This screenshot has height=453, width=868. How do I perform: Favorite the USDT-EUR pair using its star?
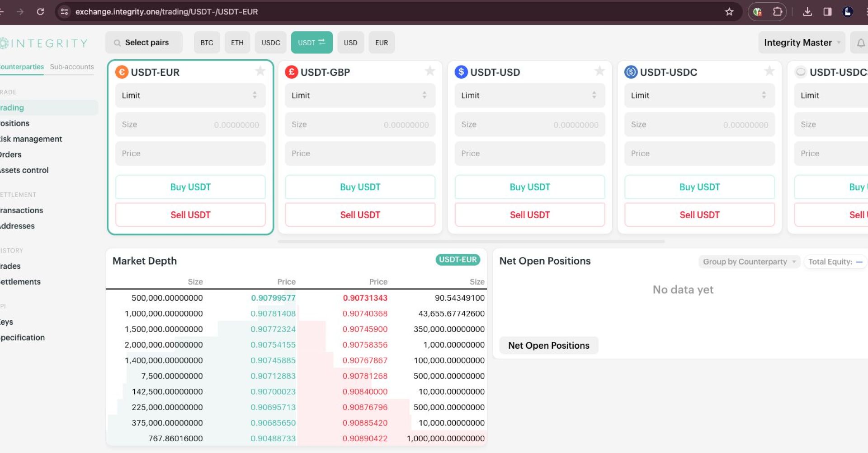click(x=260, y=71)
